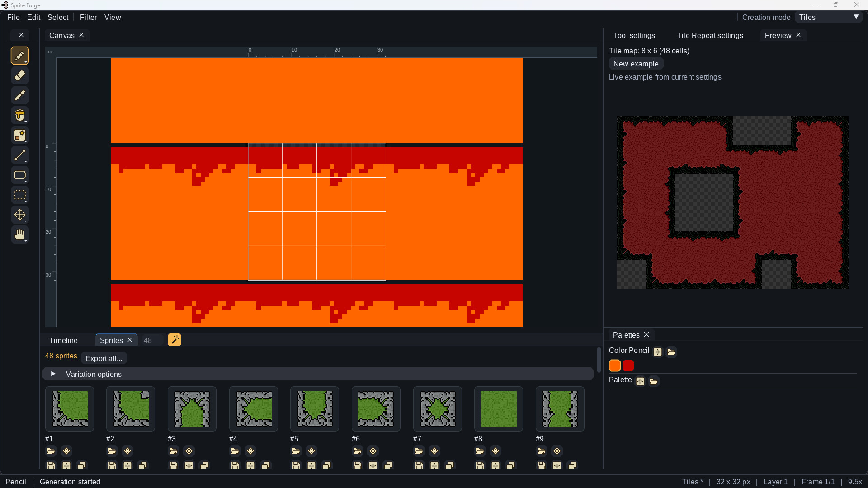Select the Pencil tool
This screenshot has height=488, width=868.
tap(20, 56)
